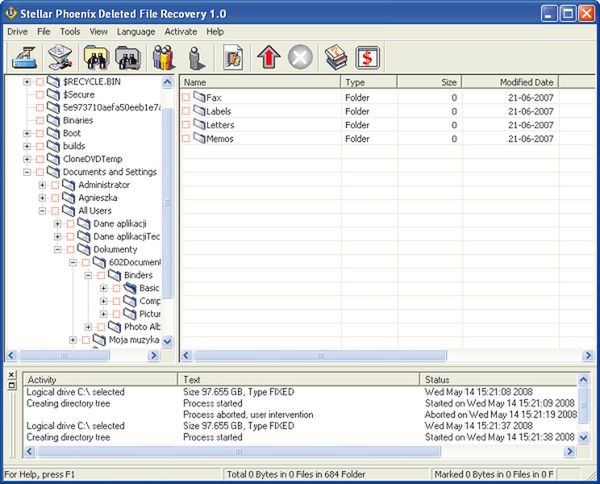This screenshot has height=484, width=600.
Task: Expand the Boot tree node
Action: tap(27, 134)
